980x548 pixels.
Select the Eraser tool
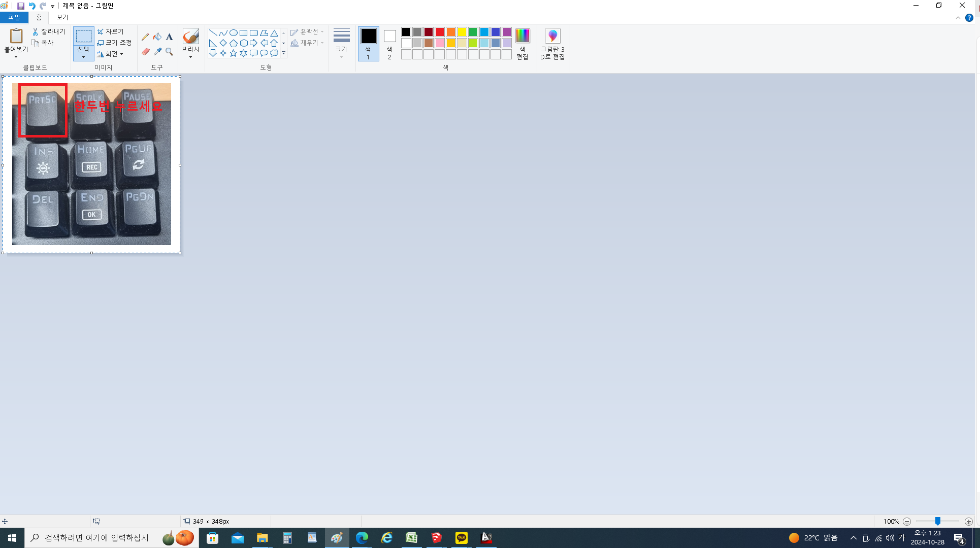(145, 52)
